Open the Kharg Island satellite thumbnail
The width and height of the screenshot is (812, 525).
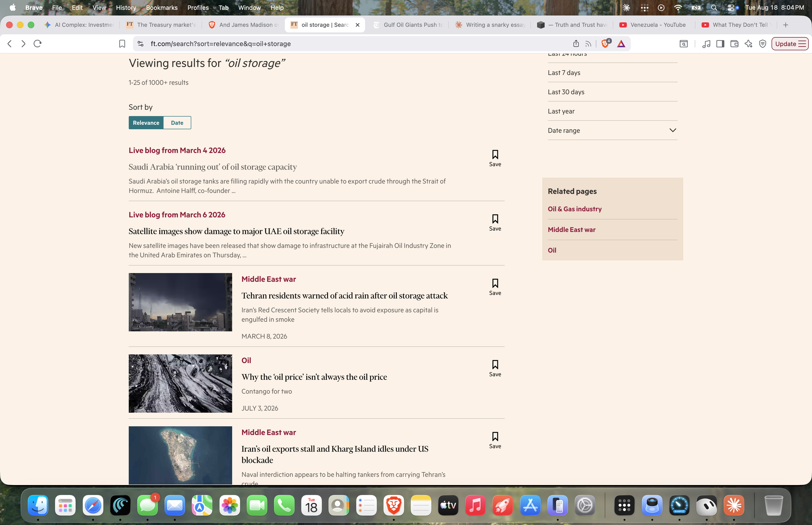[x=180, y=455]
